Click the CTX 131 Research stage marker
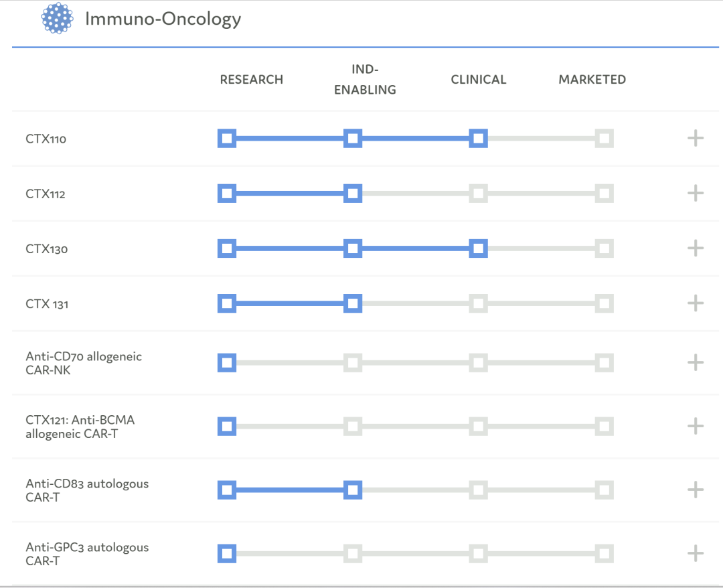Viewport: 723px width, 588px height. coord(227,303)
